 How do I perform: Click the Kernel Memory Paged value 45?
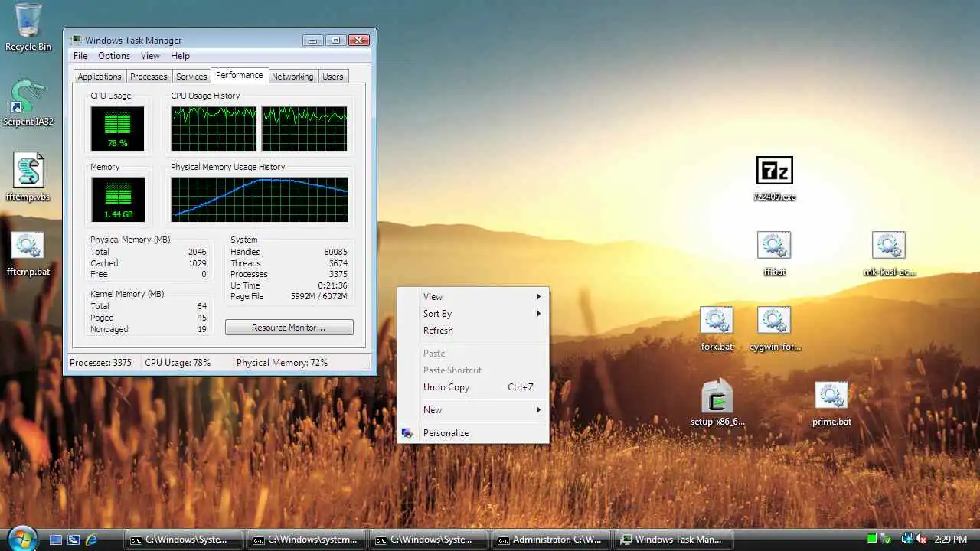tap(201, 318)
